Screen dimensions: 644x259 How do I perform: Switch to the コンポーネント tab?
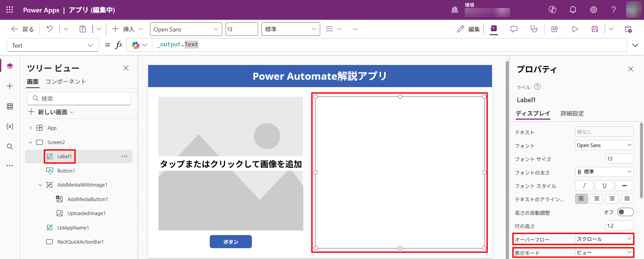66,82
